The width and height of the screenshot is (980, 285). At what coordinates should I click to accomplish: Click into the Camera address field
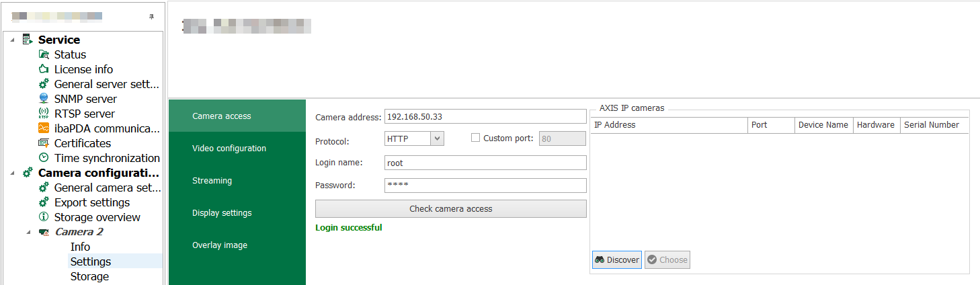(485, 117)
